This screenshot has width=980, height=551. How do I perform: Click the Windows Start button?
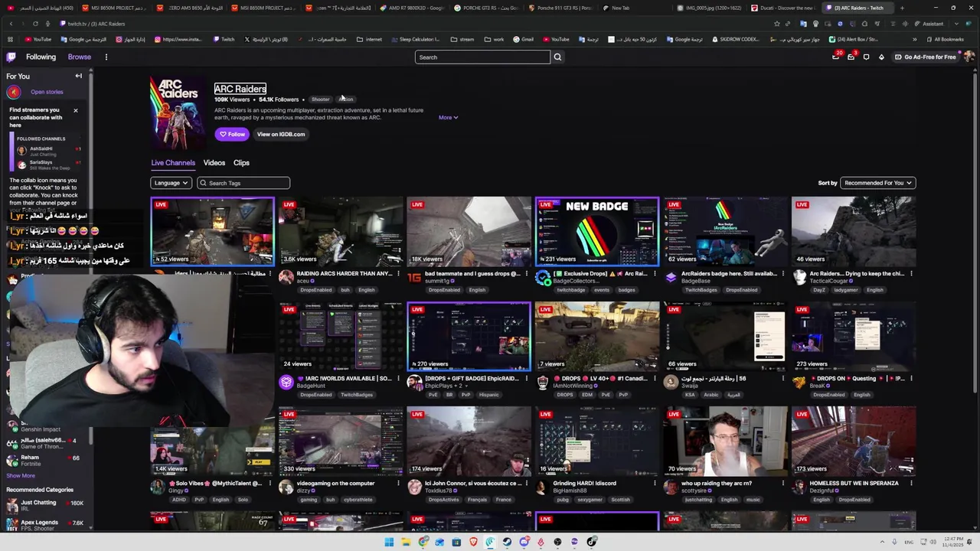(389, 542)
